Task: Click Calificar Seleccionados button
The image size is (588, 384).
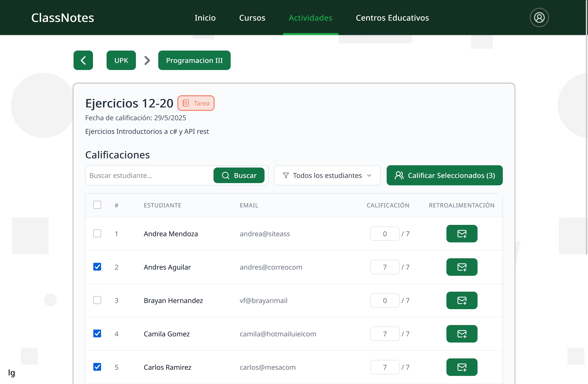Action: [x=444, y=175]
